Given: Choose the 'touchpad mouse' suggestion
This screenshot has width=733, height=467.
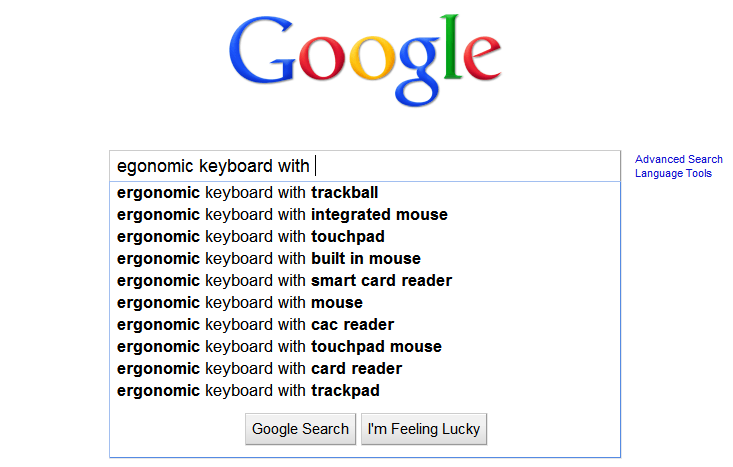Looking at the screenshot, I should click(279, 346).
